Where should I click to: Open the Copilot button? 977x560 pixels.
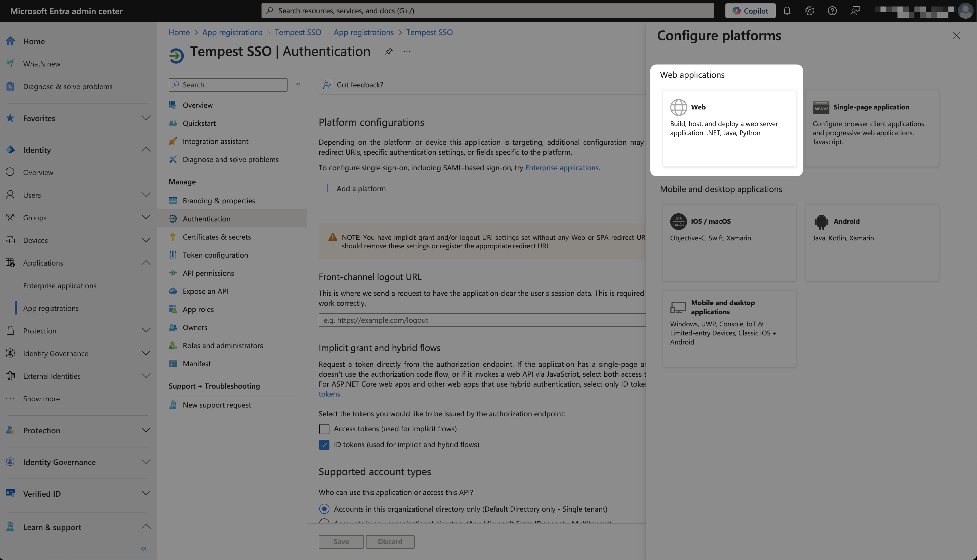[750, 11]
